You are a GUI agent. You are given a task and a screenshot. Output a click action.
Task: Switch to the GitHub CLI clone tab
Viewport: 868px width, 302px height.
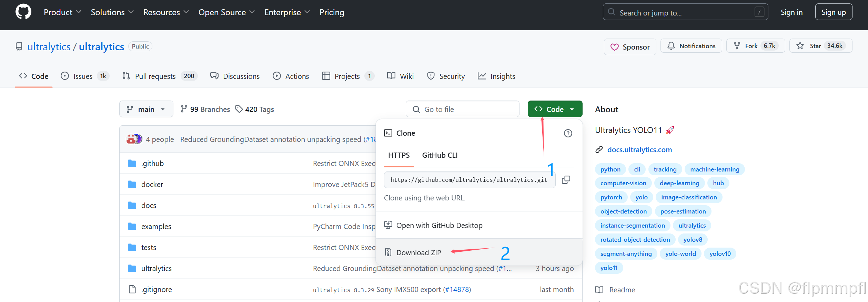[440, 155]
